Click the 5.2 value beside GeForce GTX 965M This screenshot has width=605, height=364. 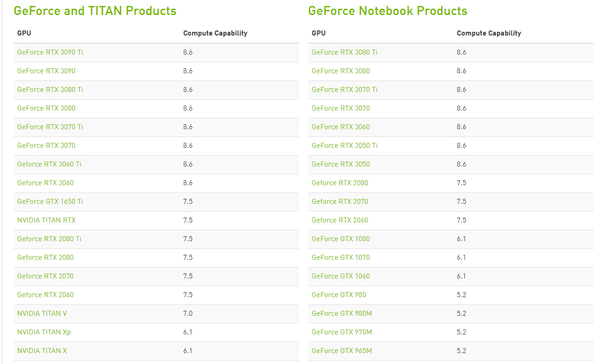pyautogui.click(x=462, y=351)
